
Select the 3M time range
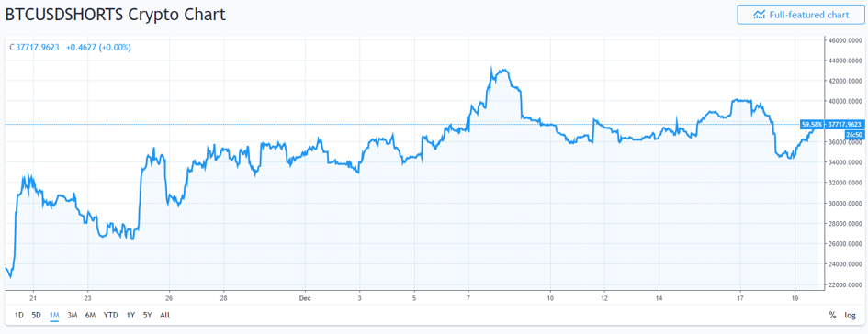[x=72, y=316]
